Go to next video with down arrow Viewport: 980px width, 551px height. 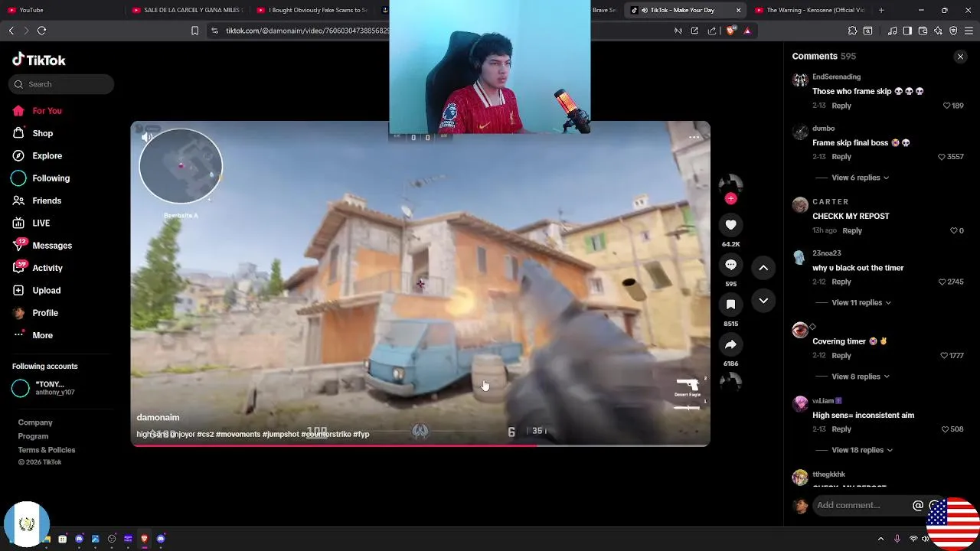pos(763,301)
